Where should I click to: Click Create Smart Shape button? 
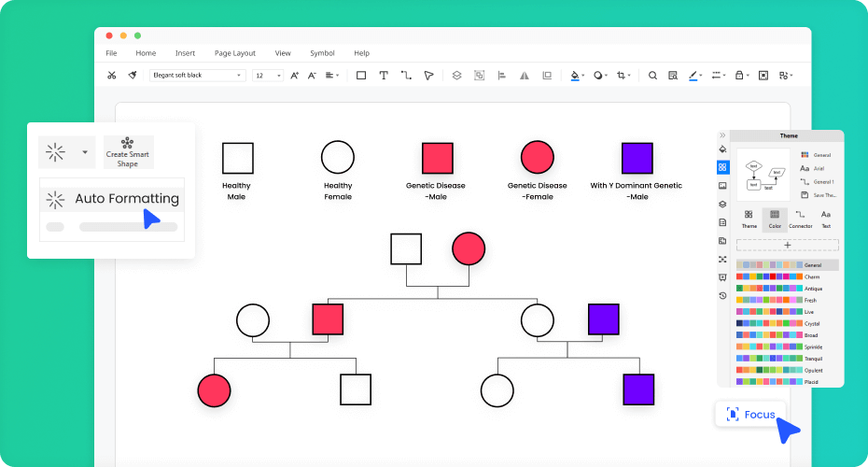pos(128,152)
